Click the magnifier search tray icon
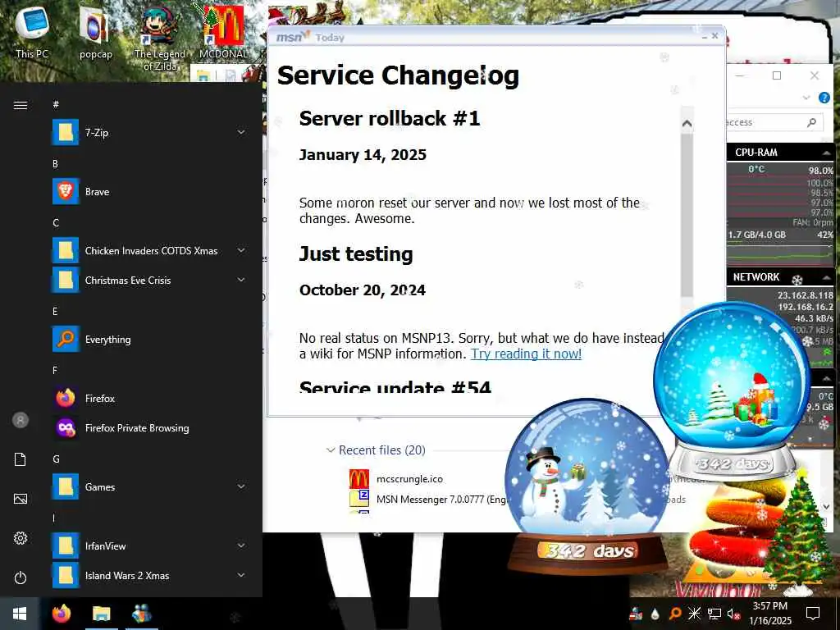Screen dimensions: 840x630 coord(675,614)
